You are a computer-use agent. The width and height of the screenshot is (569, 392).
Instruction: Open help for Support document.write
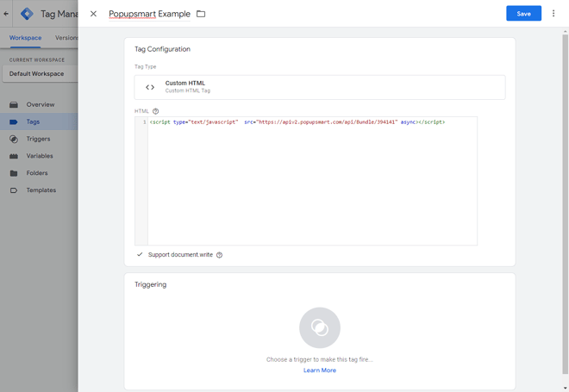[219, 255]
